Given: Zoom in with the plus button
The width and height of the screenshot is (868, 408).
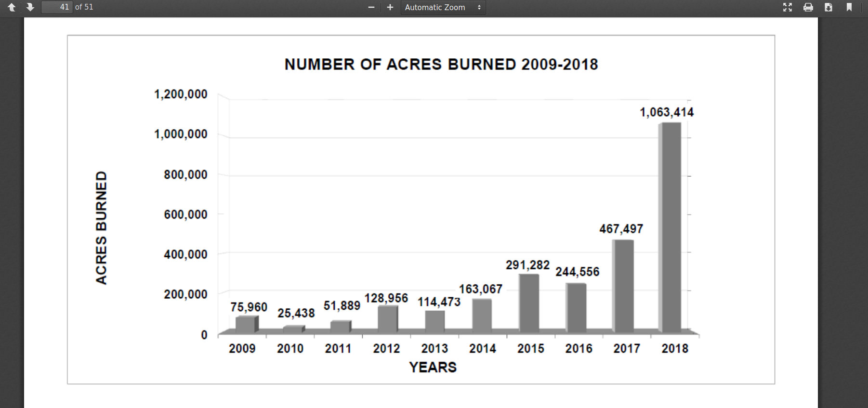Looking at the screenshot, I should tap(390, 7).
